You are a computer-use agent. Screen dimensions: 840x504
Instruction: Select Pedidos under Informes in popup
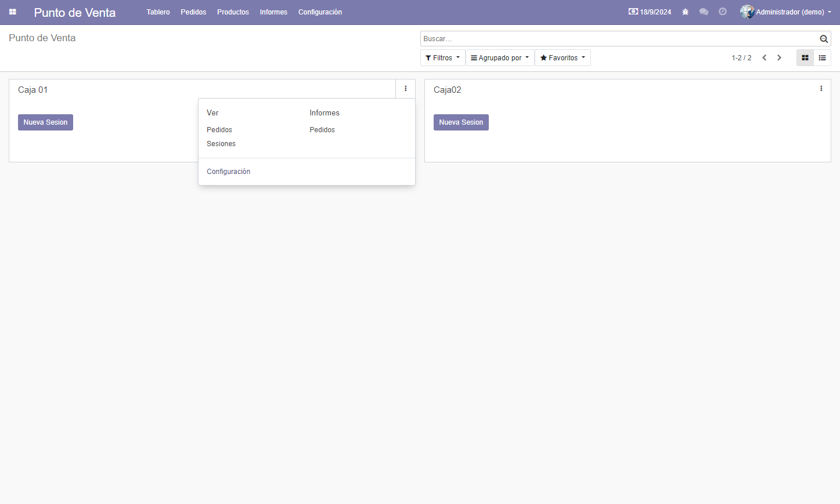[x=322, y=130]
